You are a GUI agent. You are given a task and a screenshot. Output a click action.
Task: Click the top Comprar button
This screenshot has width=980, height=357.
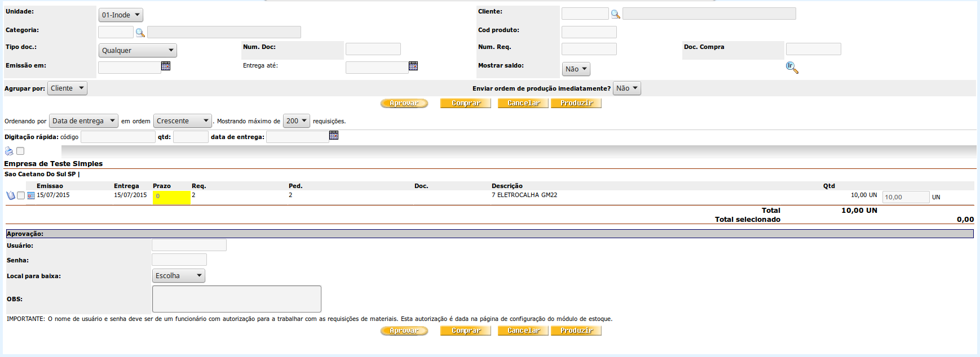[x=465, y=104]
